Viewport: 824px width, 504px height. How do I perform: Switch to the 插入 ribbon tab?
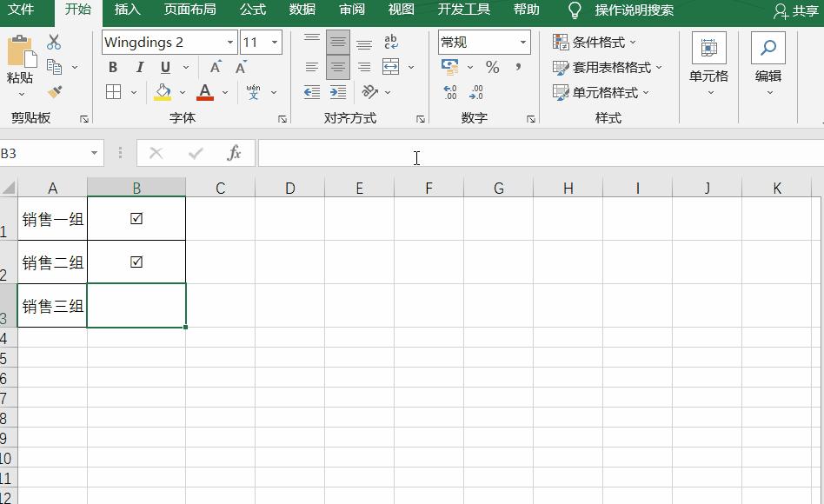(127, 10)
